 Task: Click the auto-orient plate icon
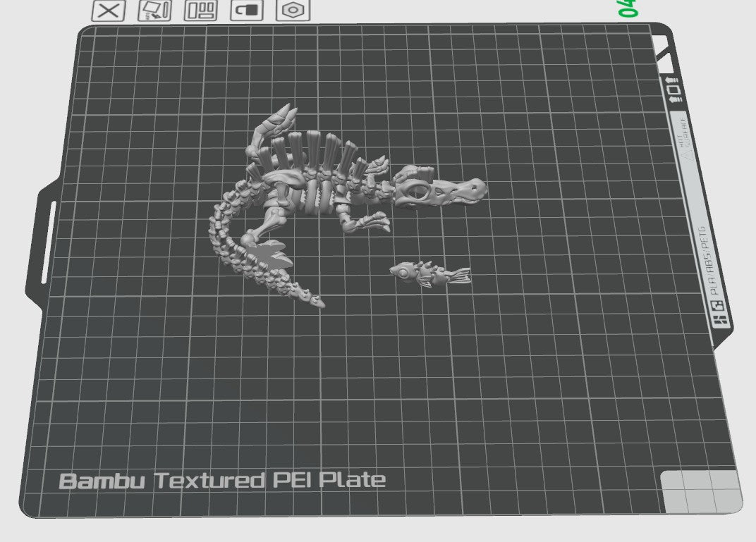154,11
